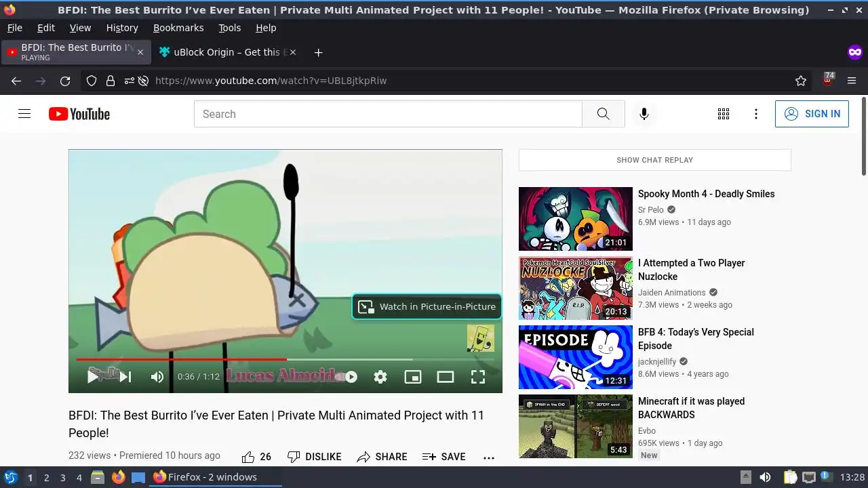
Task: Open blocked autoplay permission icon
Action: tap(143, 81)
